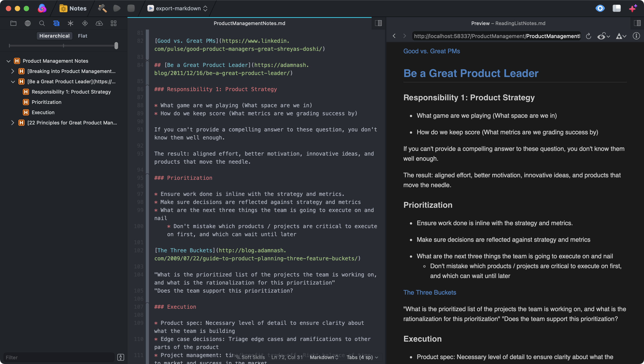Screen dimensions: 644x364
Task: Collapse Be a Great Product Leader node
Action: coord(13,82)
